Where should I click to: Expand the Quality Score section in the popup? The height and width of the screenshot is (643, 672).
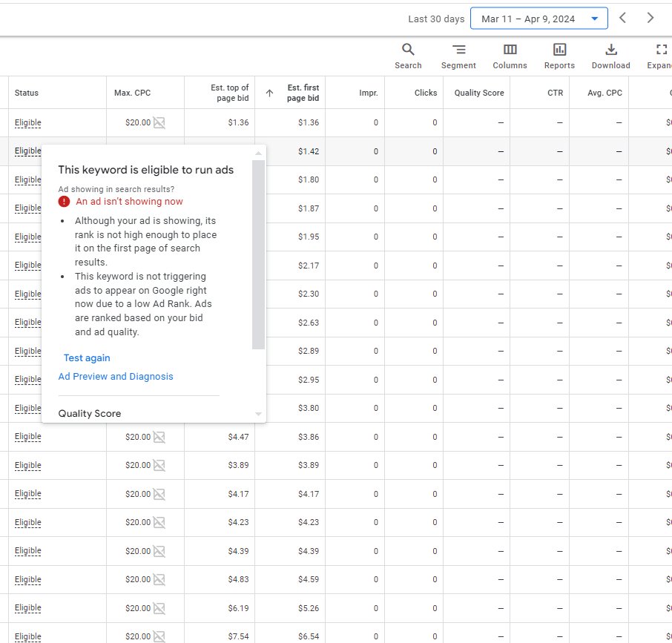(x=89, y=413)
